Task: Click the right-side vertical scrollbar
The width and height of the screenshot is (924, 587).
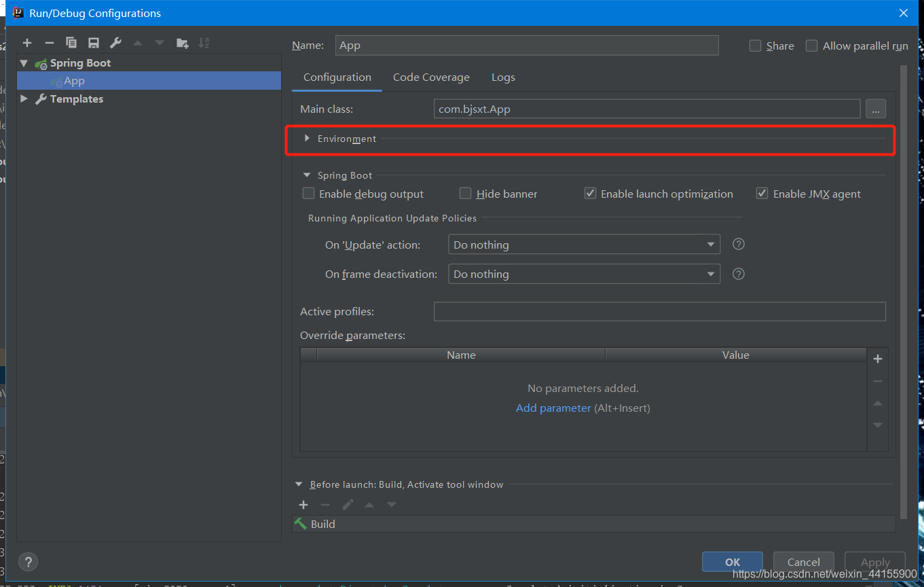Action: (904, 292)
